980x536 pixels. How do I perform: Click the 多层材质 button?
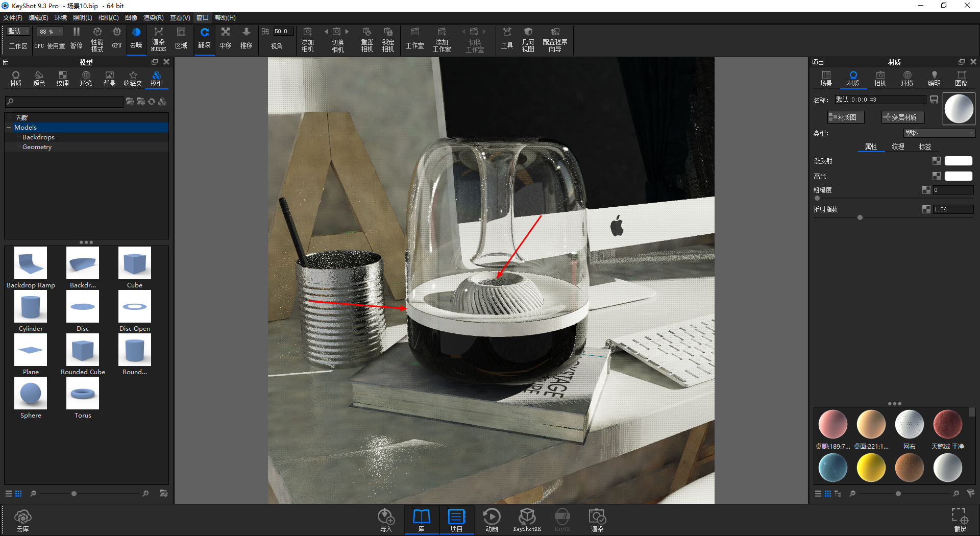click(902, 117)
